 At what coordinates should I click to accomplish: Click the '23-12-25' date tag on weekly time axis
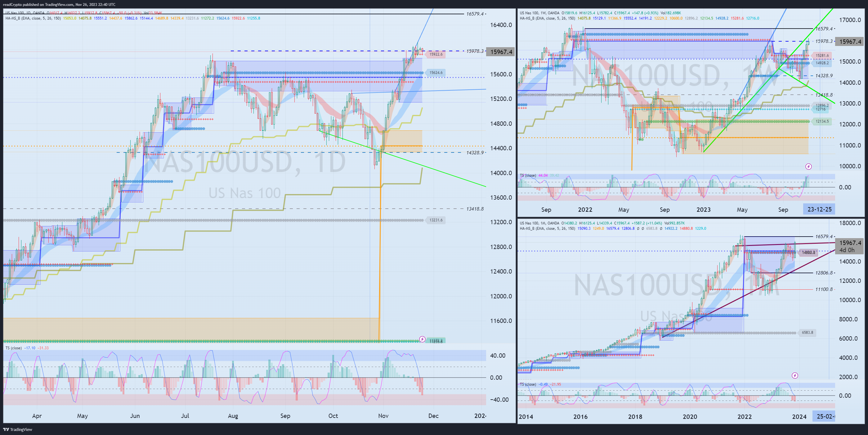point(819,209)
